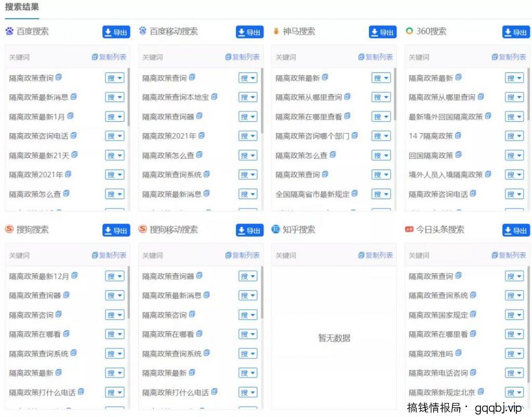
Task: Click the red Toutiao logo beside 今日头条搜索
Action: pyautogui.click(x=409, y=230)
